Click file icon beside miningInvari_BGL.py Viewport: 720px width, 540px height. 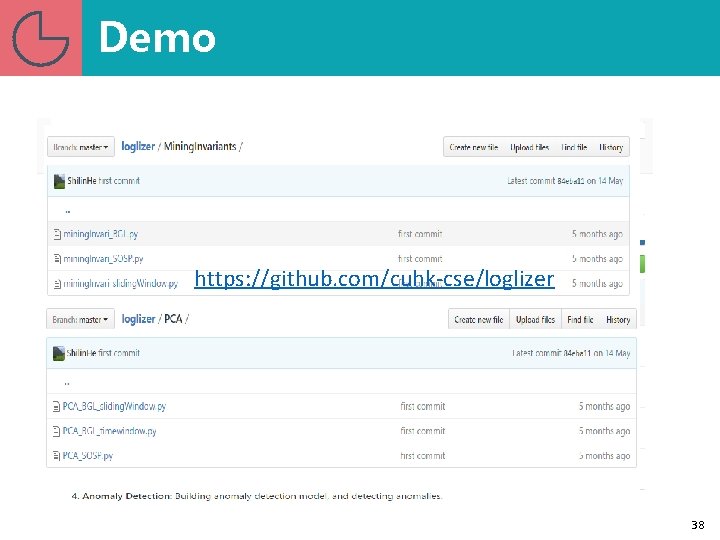coord(57,234)
